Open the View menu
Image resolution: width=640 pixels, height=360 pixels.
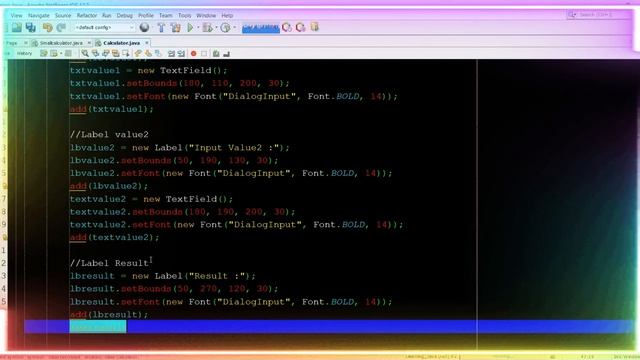tap(16, 15)
